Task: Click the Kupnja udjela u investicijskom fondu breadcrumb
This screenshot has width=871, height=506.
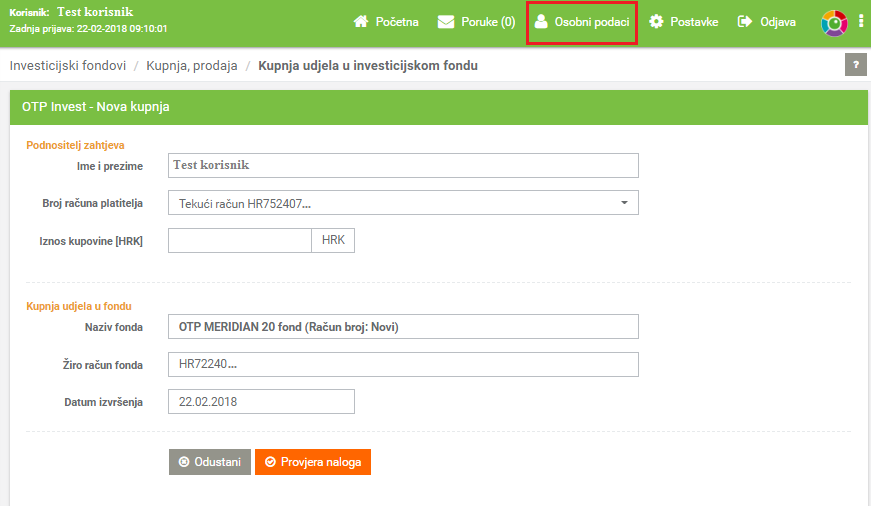Action: coord(368,66)
